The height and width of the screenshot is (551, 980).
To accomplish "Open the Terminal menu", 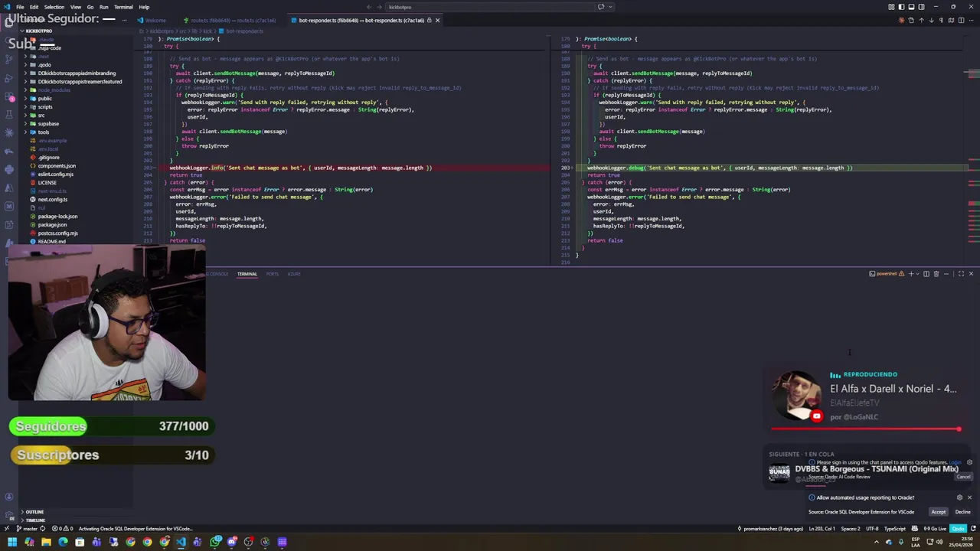I will coord(123,7).
